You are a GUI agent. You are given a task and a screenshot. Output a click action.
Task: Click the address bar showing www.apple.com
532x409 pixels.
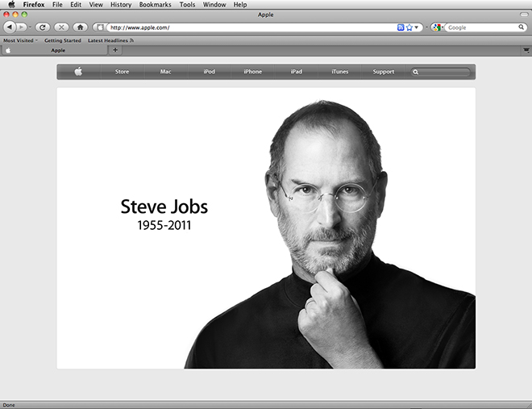point(251,27)
